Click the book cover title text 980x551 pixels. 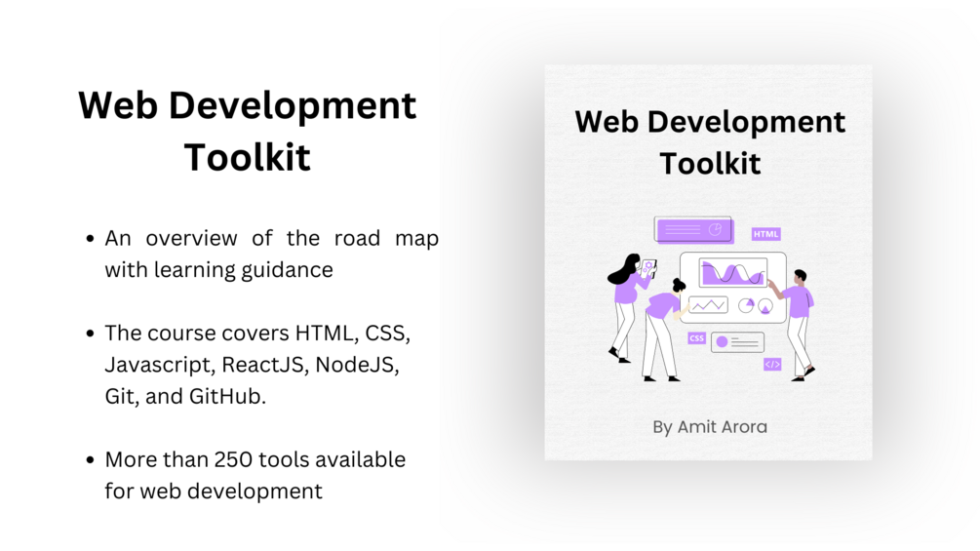(x=710, y=142)
